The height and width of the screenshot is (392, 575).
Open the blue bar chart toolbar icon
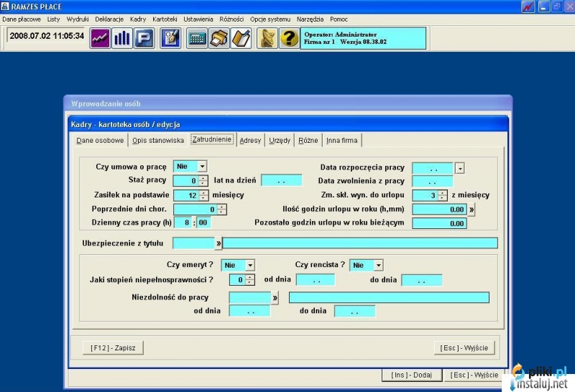point(122,38)
